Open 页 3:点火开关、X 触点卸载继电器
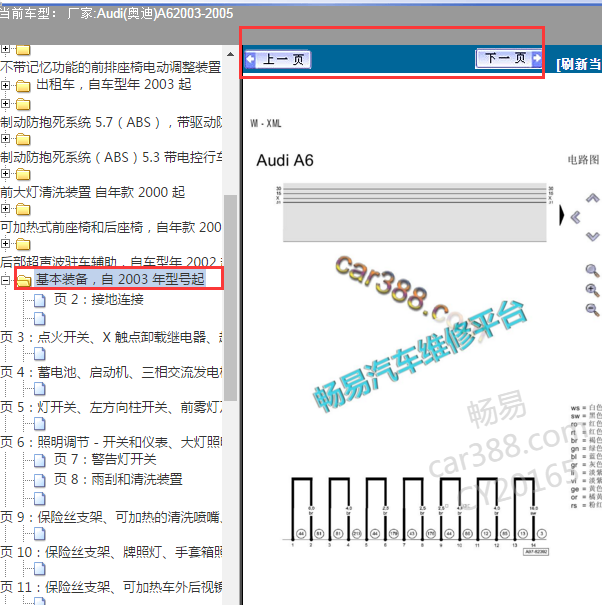 coord(111,337)
